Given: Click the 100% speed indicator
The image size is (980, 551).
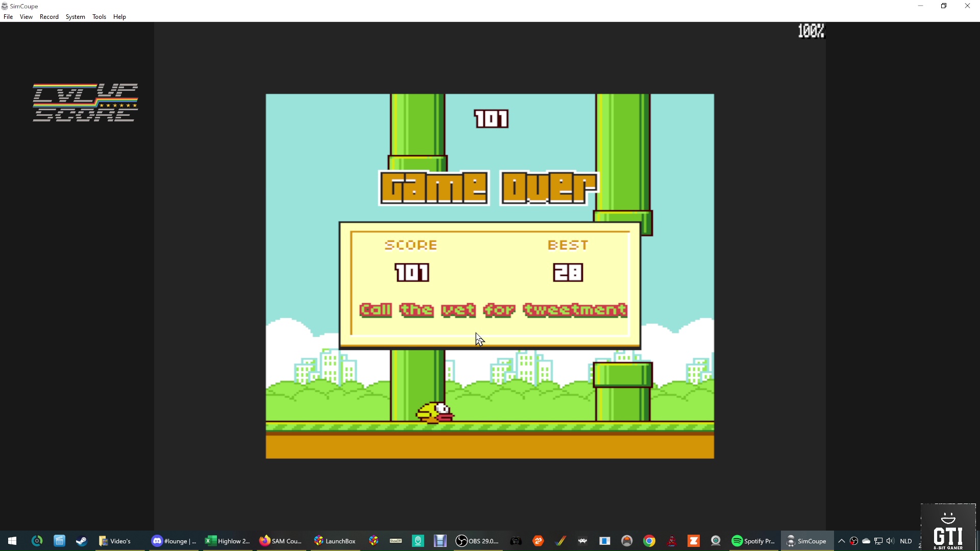Looking at the screenshot, I should pyautogui.click(x=811, y=31).
